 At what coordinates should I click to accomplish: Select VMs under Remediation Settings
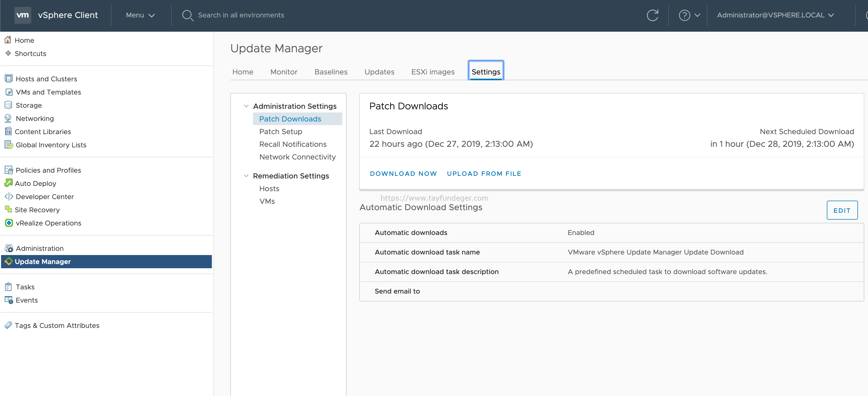point(267,201)
